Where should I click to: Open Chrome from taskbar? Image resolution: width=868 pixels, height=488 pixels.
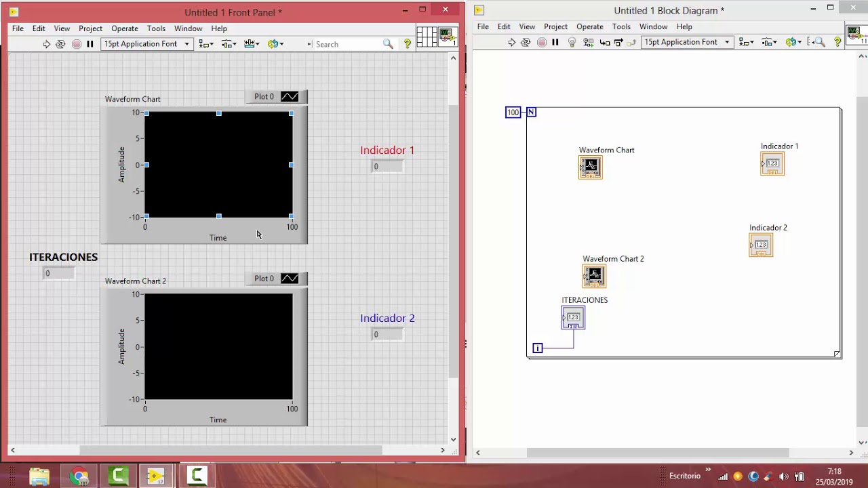pos(79,476)
